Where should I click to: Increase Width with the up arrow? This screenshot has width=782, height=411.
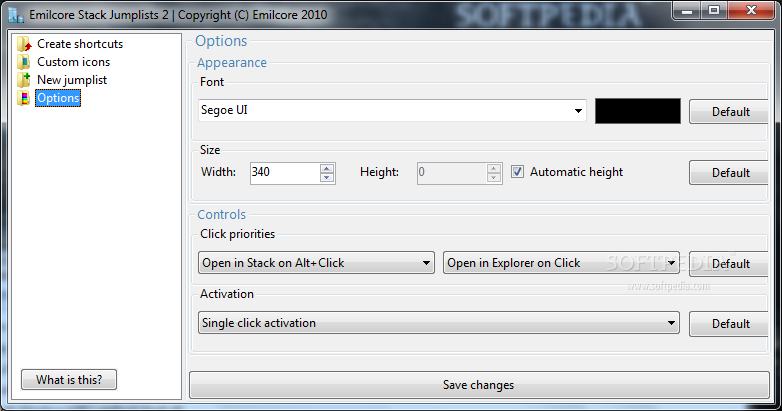(327, 169)
